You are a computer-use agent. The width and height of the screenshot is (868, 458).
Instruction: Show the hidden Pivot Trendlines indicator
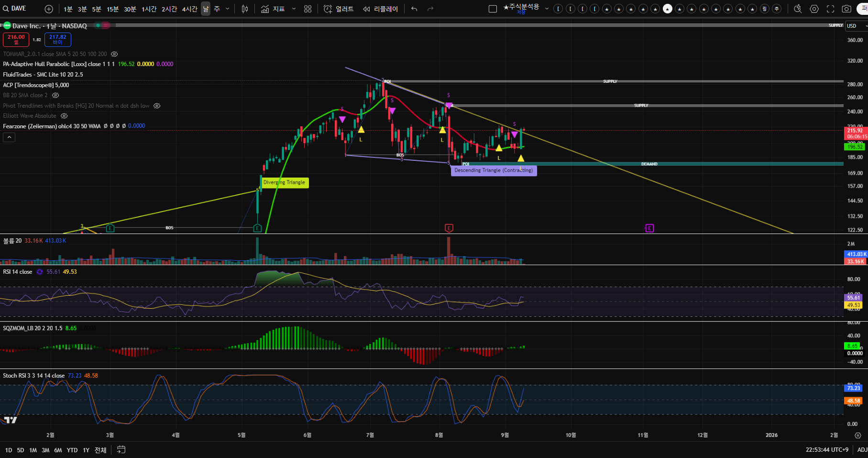[x=157, y=106]
